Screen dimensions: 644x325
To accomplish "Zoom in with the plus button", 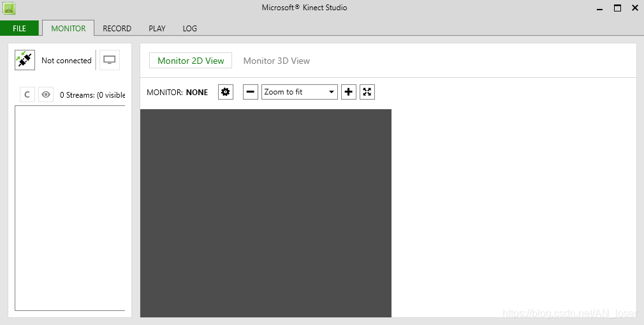I will pyautogui.click(x=349, y=92).
